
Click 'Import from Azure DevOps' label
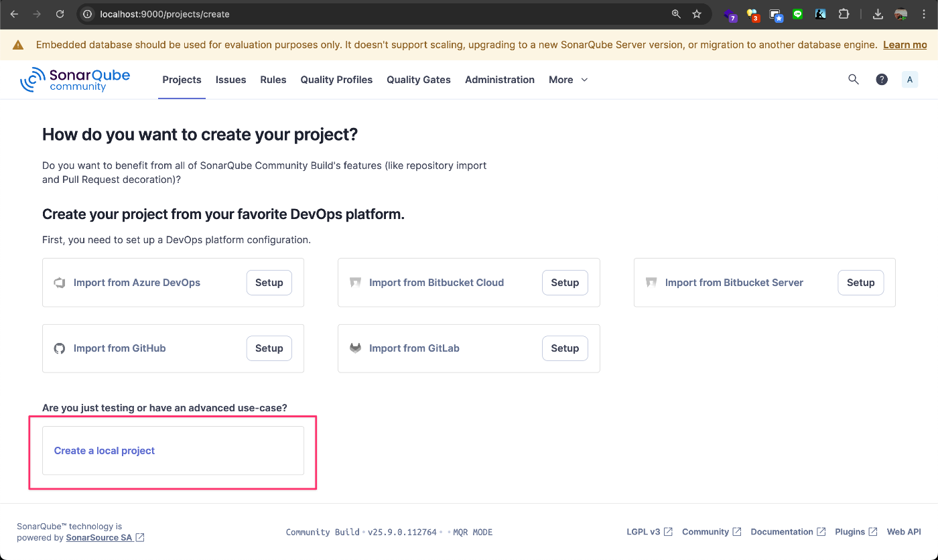click(x=137, y=283)
